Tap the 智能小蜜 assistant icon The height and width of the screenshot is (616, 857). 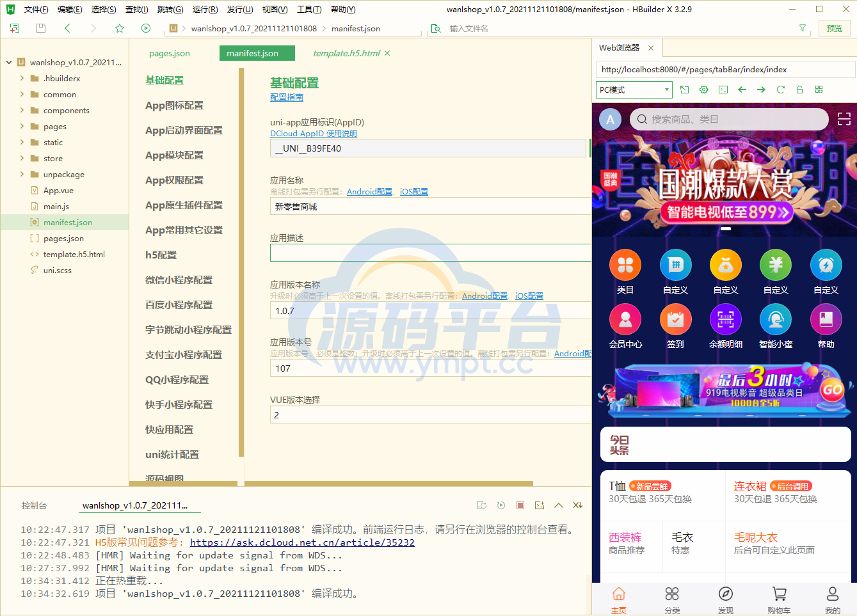point(776,319)
